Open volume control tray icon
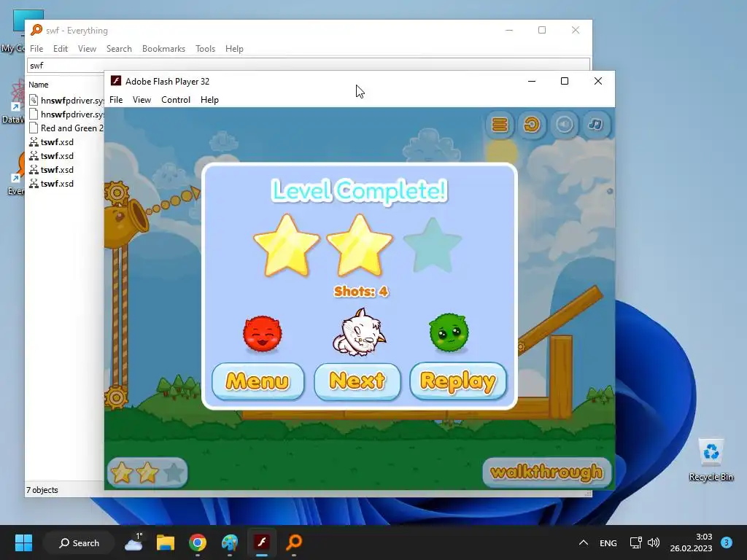747x560 pixels. click(x=654, y=542)
